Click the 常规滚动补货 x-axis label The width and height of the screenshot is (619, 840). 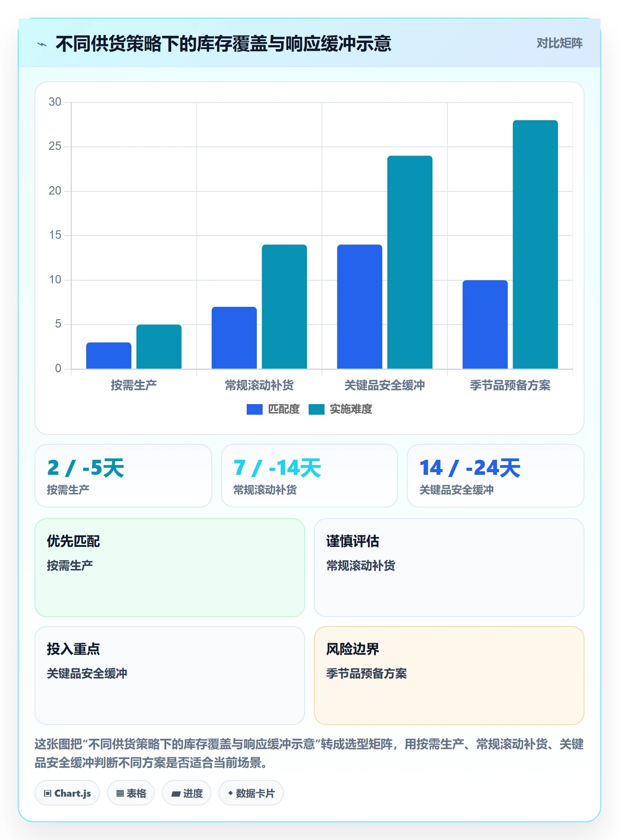click(x=259, y=385)
